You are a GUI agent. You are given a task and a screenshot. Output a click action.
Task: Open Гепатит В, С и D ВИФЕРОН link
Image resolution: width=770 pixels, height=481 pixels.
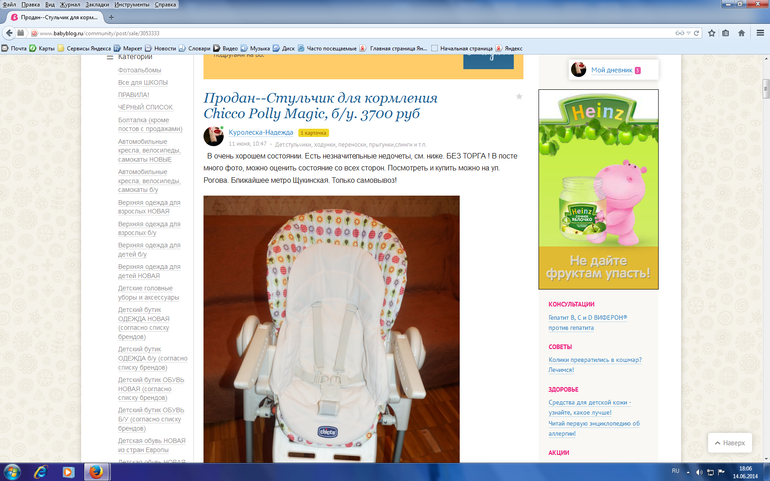[x=588, y=322]
